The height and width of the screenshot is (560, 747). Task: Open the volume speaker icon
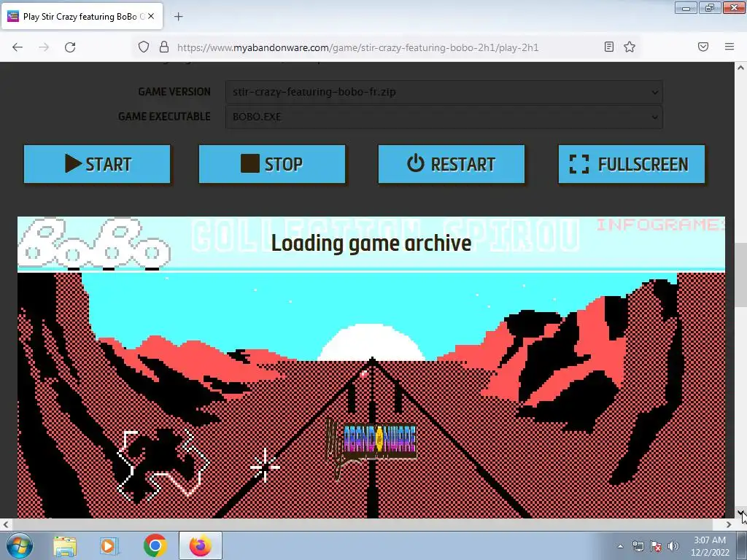(x=673, y=546)
